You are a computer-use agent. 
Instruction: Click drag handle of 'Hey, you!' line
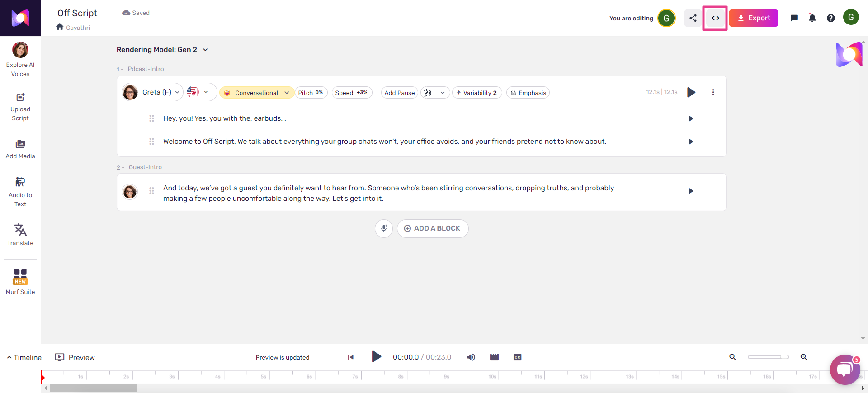[x=151, y=118]
